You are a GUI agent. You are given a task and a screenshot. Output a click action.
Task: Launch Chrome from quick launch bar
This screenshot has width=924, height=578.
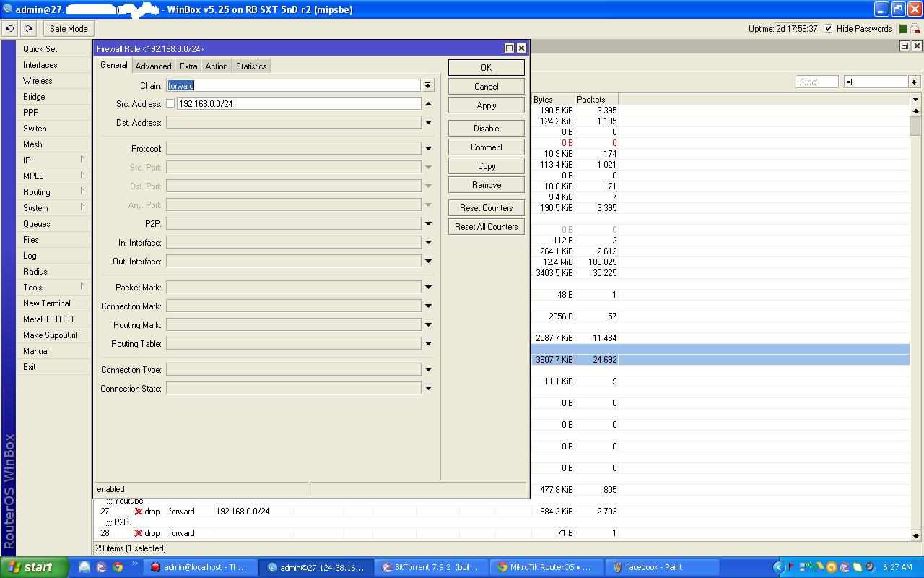tap(118, 567)
